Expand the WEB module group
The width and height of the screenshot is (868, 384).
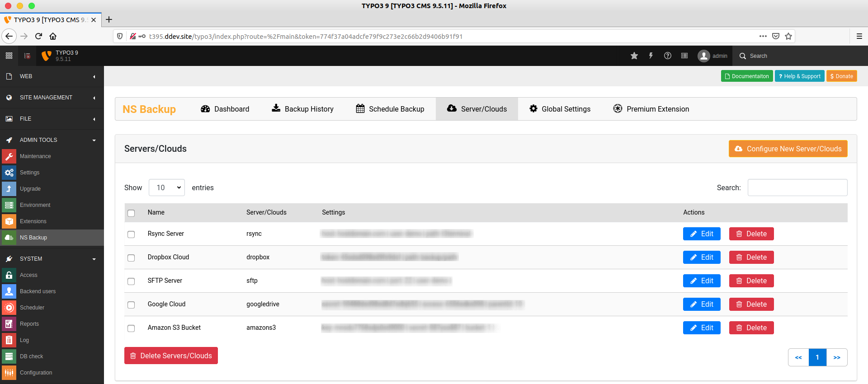click(x=52, y=76)
